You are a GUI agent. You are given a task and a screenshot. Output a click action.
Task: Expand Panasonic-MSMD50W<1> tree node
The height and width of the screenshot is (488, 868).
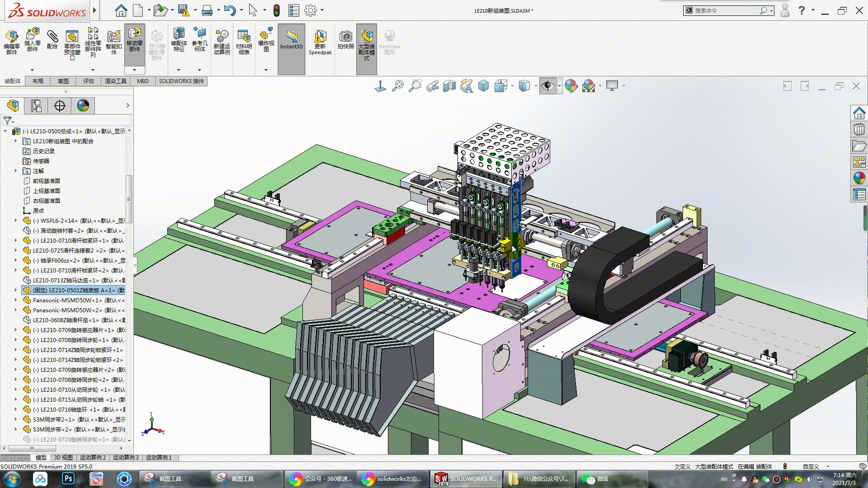point(16,300)
